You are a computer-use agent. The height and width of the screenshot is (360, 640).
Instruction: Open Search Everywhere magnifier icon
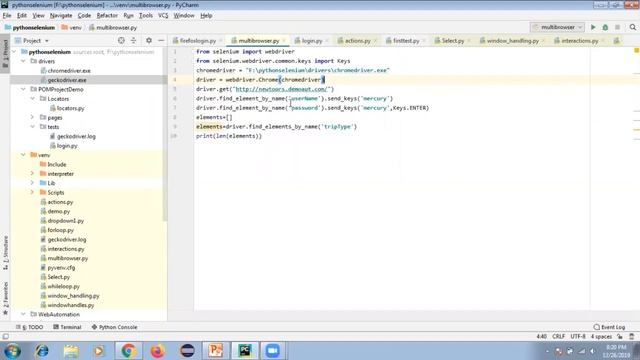tap(633, 27)
